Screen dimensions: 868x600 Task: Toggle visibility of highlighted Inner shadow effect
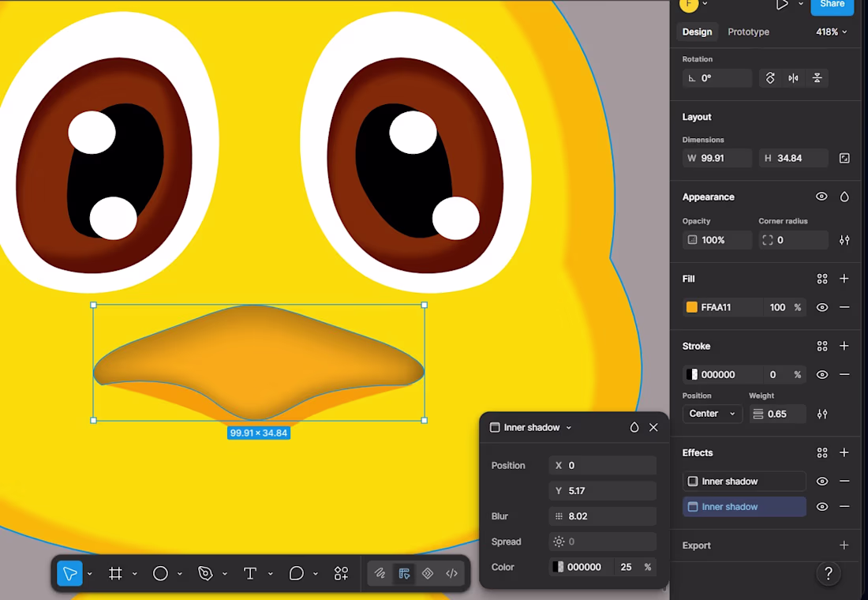pyautogui.click(x=822, y=507)
